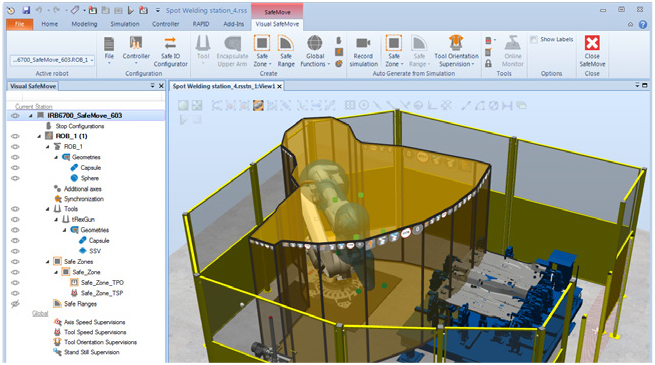Select Stand Still Supervision item
This screenshot has width=655, height=365.
(91, 352)
